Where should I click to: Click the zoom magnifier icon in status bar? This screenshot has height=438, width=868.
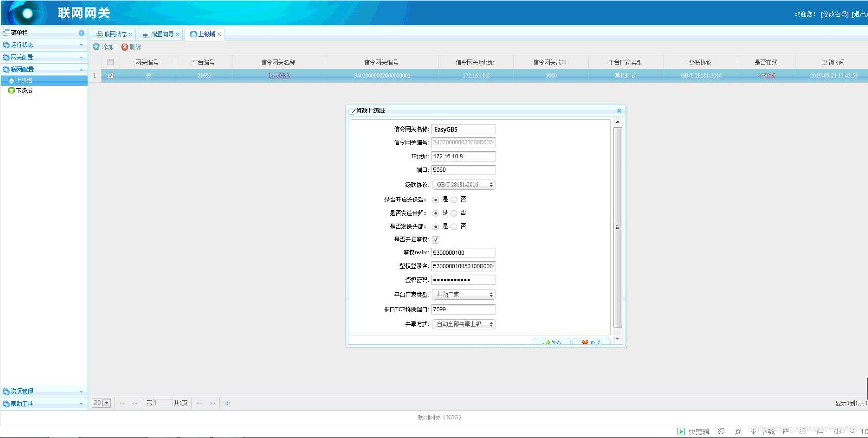point(853,431)
